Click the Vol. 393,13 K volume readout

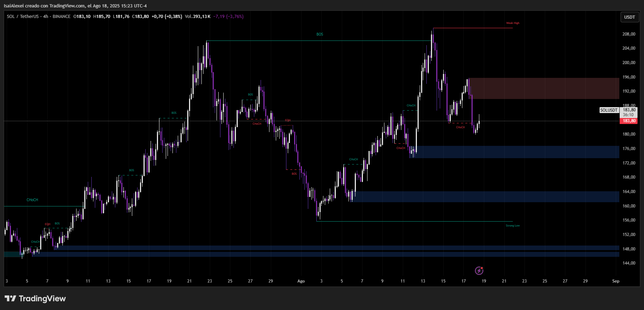tap(198, 17)
